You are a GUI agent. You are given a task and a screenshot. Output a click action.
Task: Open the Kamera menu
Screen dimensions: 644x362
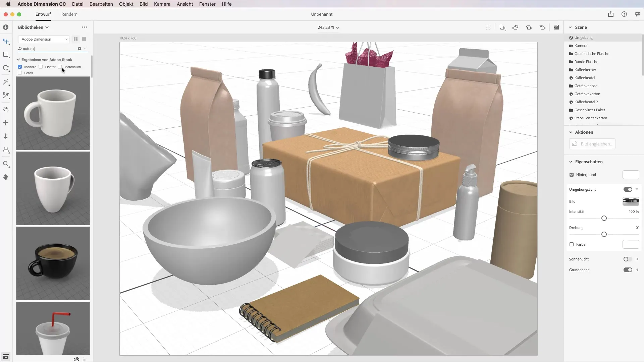point(162,4)
